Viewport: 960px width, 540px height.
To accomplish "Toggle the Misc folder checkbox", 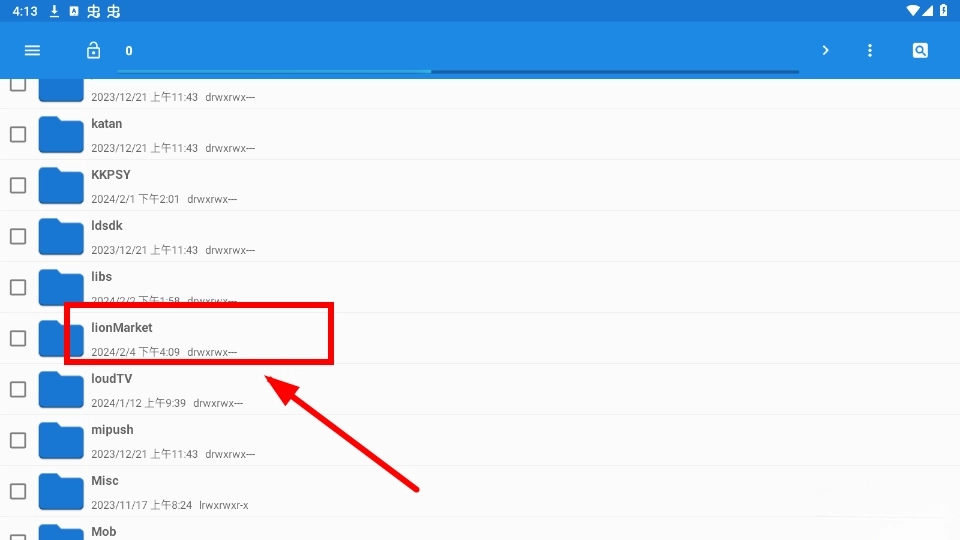I will coord(18,491).
